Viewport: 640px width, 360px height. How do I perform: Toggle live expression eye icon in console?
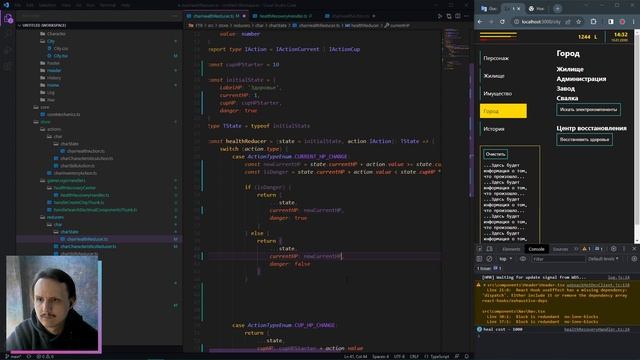[523, 259]
